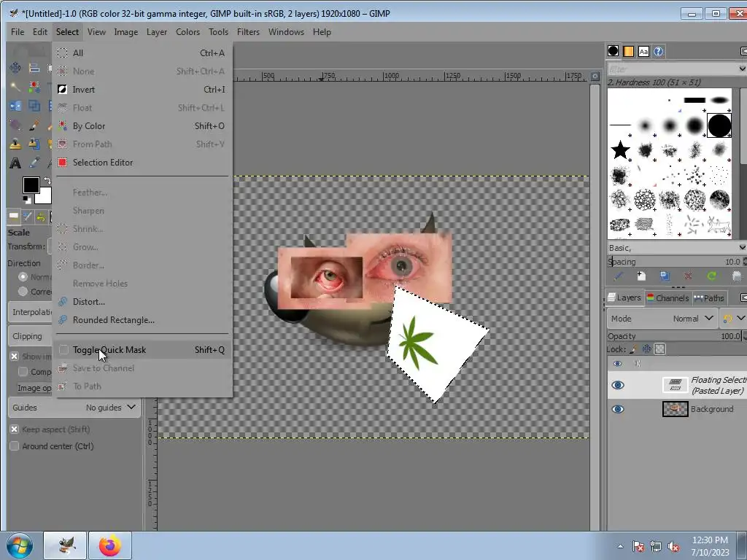Screen dimensions: 747x560
Task: Open the Filters menu
Action: [x=248, y=32]
